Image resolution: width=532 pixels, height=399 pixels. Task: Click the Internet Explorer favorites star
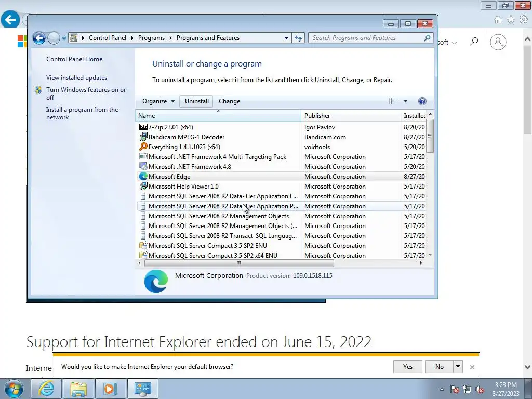[511, 20]
